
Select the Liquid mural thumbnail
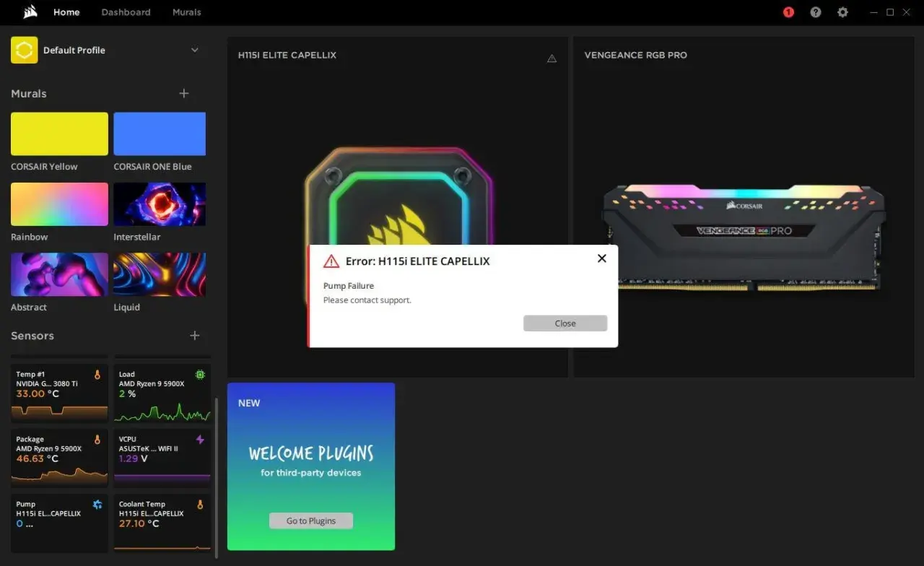point(160,274)
